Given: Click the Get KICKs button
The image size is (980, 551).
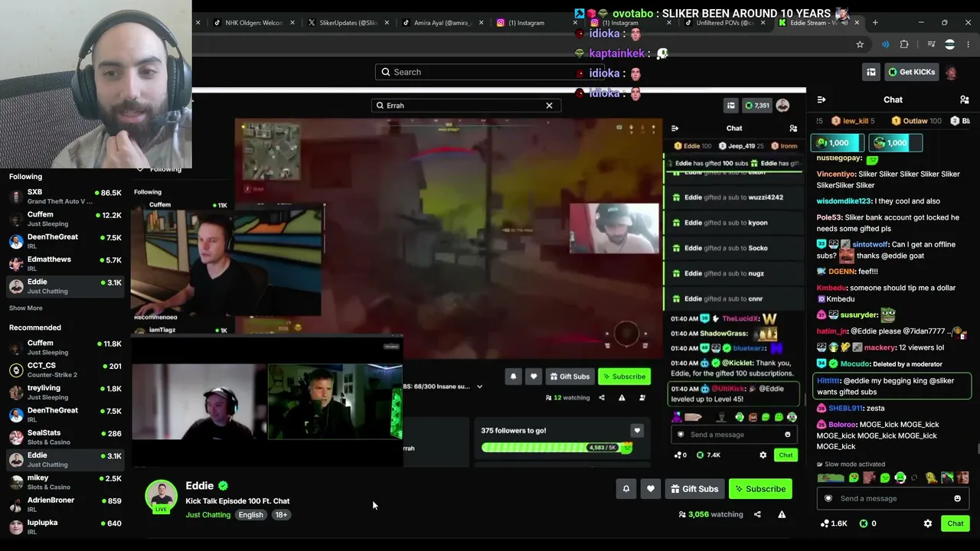Looking at the screenshot, I should (911, 72).
